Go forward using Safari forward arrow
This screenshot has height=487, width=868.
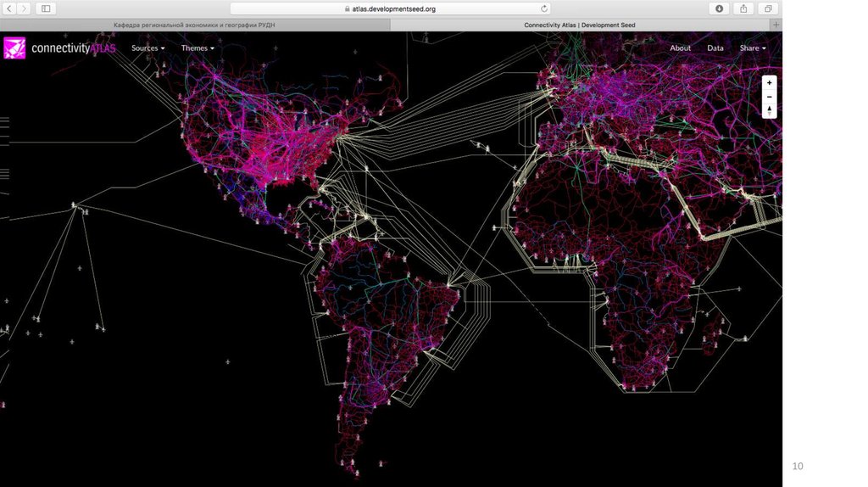24,8
